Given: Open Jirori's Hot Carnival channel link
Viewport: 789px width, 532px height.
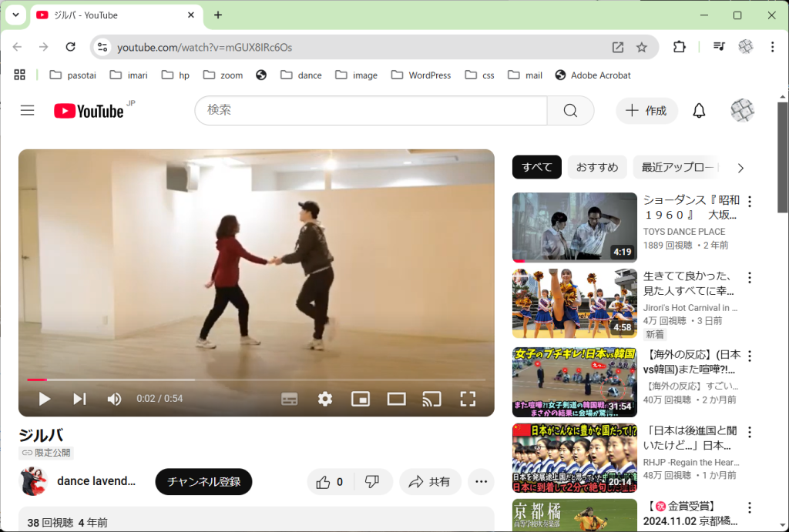Looking at the screenshot, I should click(690, 308).
